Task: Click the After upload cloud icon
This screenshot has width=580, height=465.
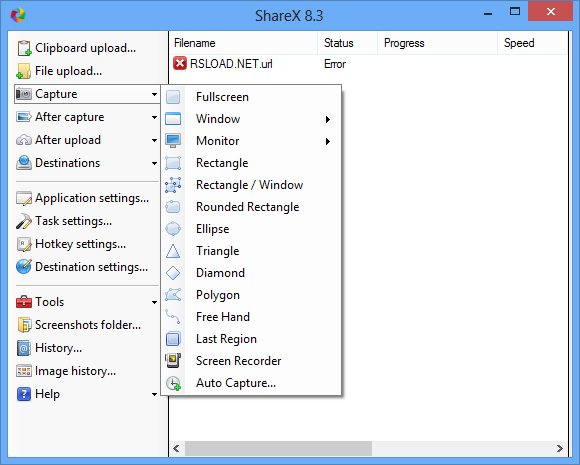Action: [x=24, y=140]
